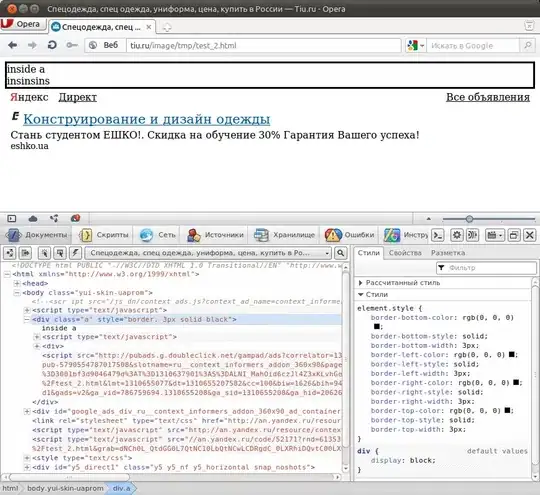Screen dimensions: 540x495
Task: Detach Dragonfly into separate window
Action: pos(513,235)
